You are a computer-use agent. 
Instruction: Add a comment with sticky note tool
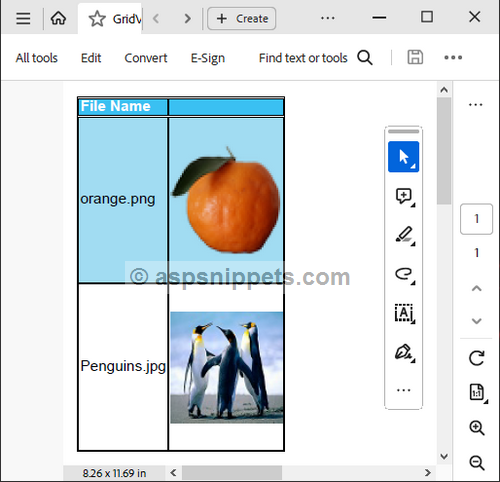pos(404,197)
